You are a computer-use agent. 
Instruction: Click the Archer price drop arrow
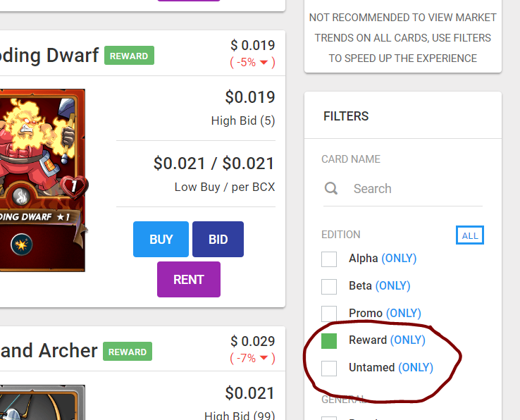(264, 358)
